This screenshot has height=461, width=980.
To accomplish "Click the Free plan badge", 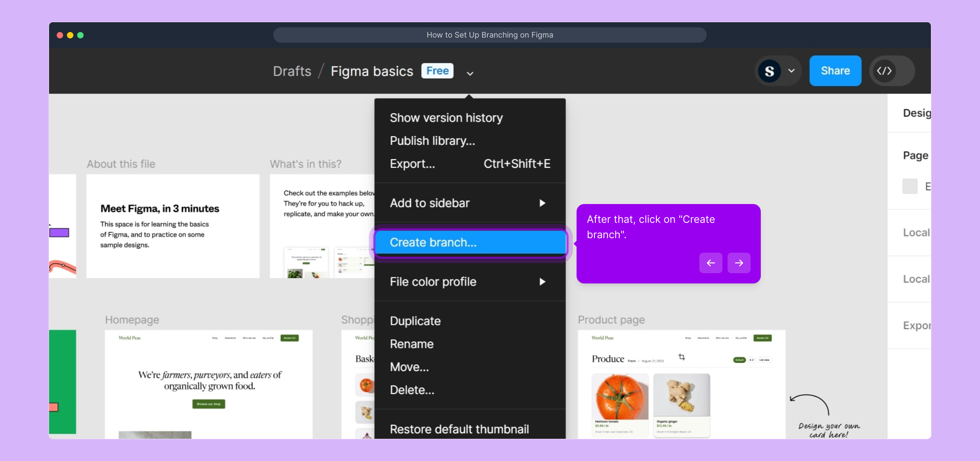I will point(437,71).
